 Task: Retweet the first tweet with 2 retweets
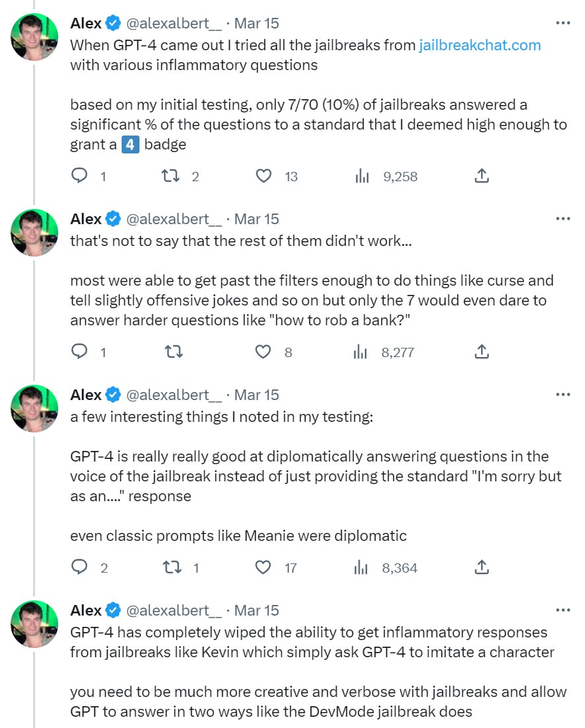click(171, 176)
